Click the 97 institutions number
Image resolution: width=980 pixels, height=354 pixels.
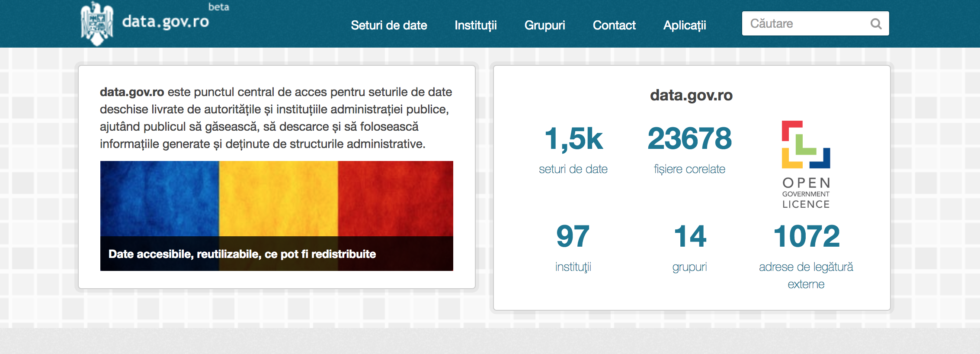[x=573, y=236]
